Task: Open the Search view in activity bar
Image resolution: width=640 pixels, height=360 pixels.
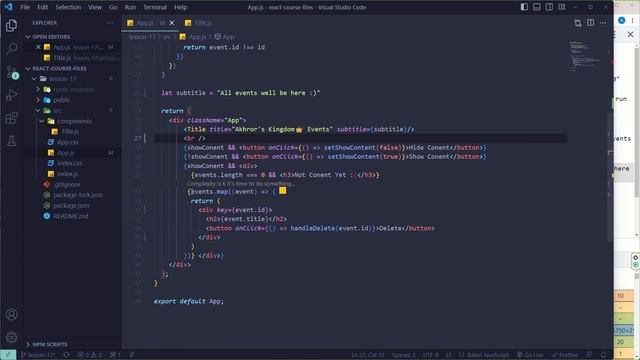Action: click(11, 49)
